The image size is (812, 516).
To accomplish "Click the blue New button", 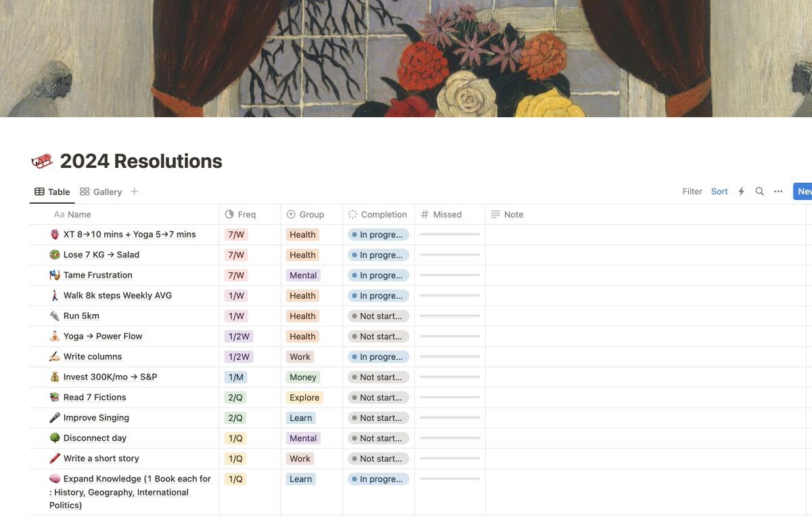I will tap(803, 192).
